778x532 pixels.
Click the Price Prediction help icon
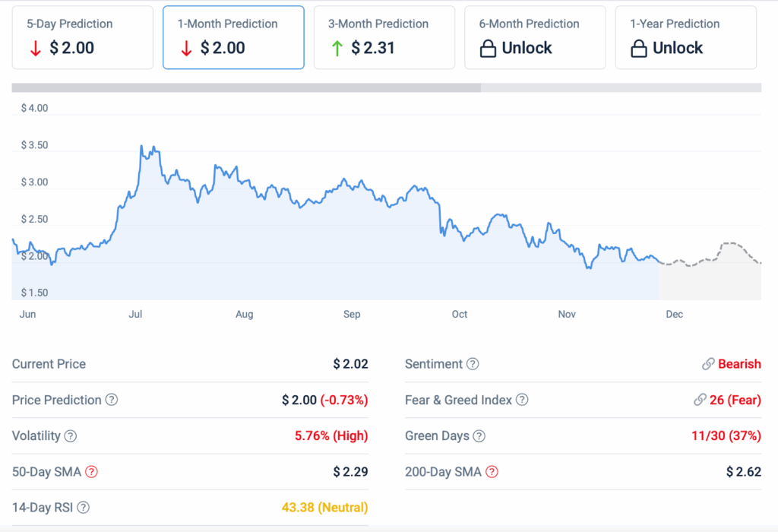point(109,401)
